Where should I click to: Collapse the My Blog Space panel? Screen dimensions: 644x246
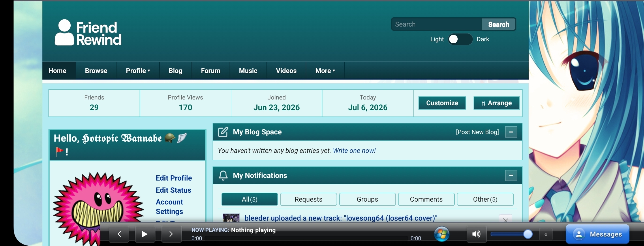[511, 132]
